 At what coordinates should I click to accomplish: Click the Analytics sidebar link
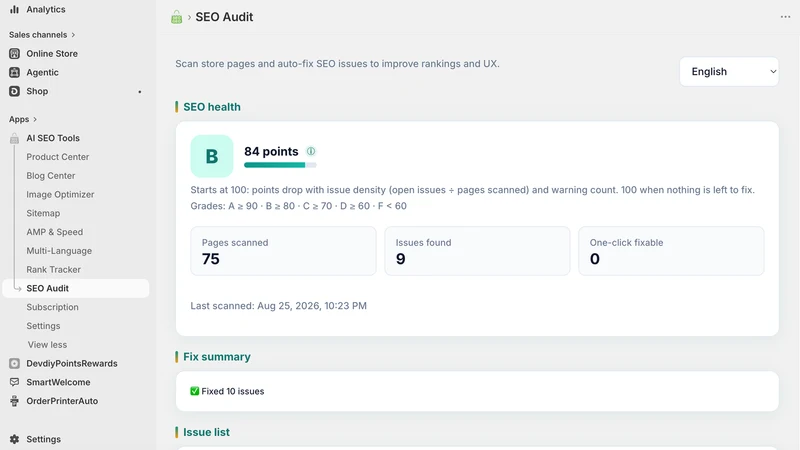[x=46, y=9]
